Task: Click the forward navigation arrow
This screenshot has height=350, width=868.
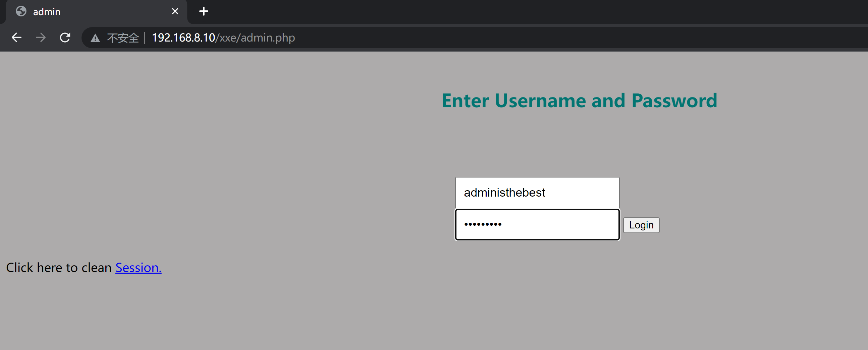Action: (41, 38)
